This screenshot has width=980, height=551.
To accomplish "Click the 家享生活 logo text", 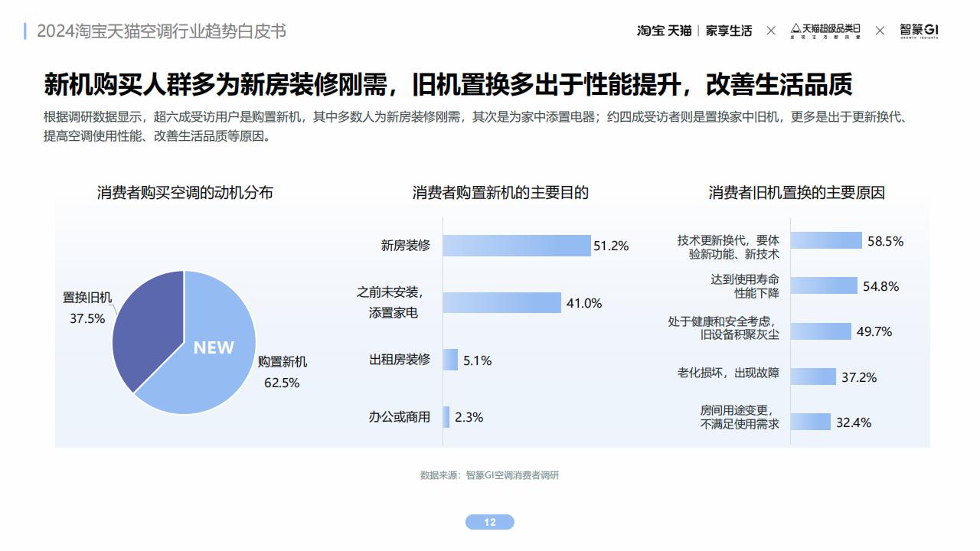I will pos(729,31).
